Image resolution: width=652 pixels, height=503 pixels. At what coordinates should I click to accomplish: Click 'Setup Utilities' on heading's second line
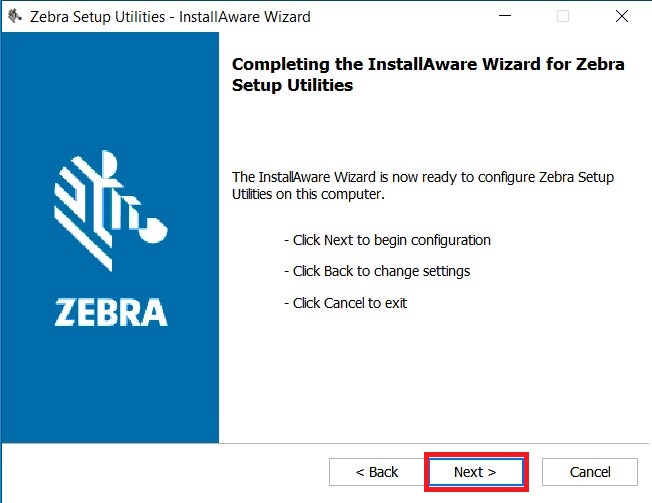click(x=292, y=85)
